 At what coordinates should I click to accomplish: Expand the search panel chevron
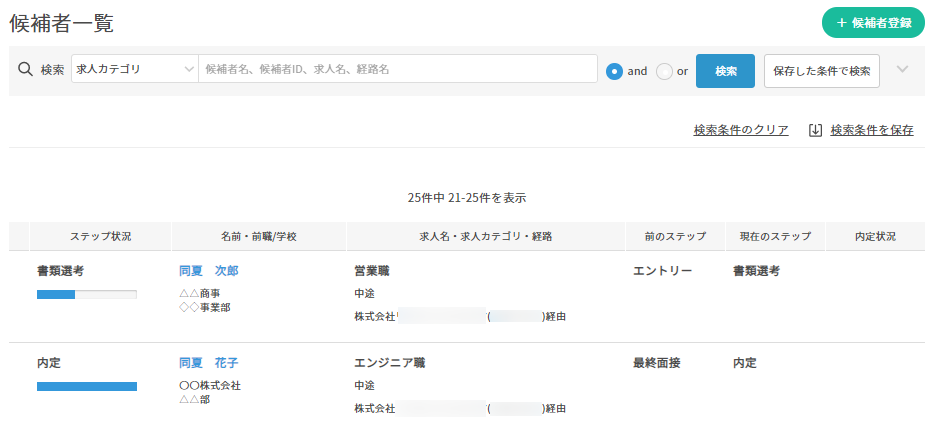[x=902, y=70]
